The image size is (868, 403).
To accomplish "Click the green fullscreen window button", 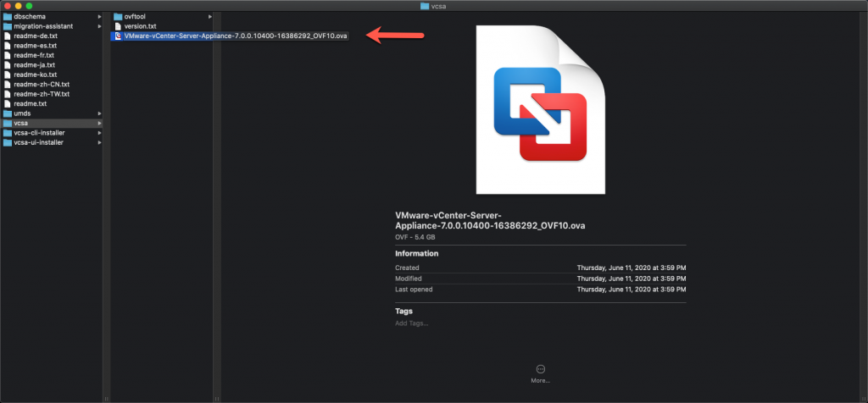I will coord(29,6).
